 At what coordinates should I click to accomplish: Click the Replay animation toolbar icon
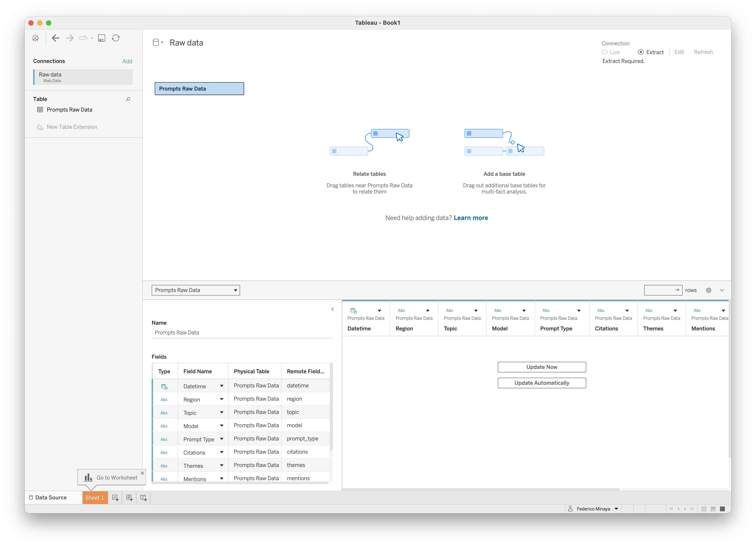tap(83, 38)
